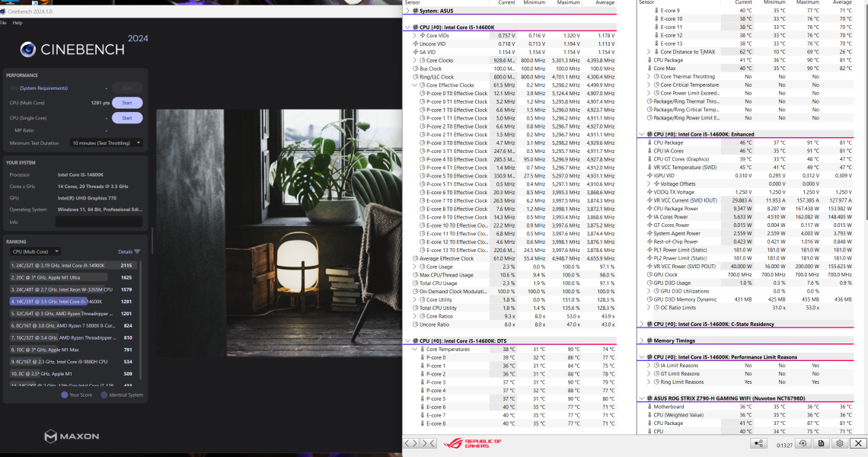Expand the GPU D3D Utilizations row
868x457 pixels.
649,291
